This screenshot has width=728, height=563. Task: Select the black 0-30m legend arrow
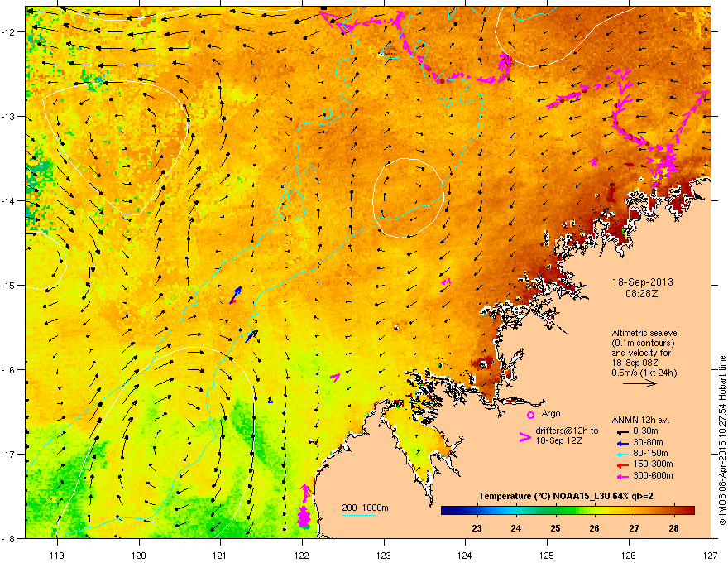tap(621, 431)
